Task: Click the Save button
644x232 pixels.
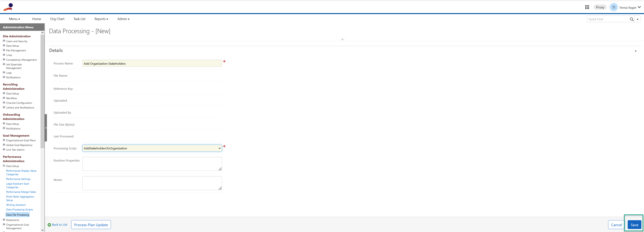Action: tap(634, 225)
